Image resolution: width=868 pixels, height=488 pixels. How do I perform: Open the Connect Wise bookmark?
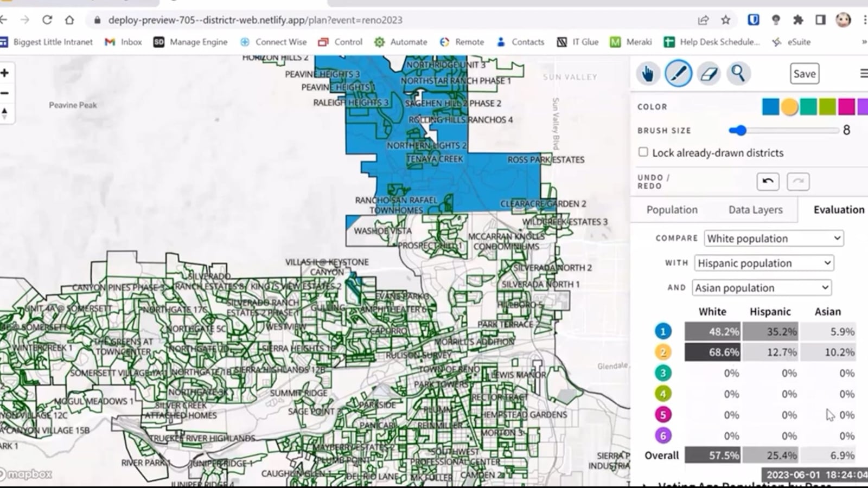tap(273, 42)
